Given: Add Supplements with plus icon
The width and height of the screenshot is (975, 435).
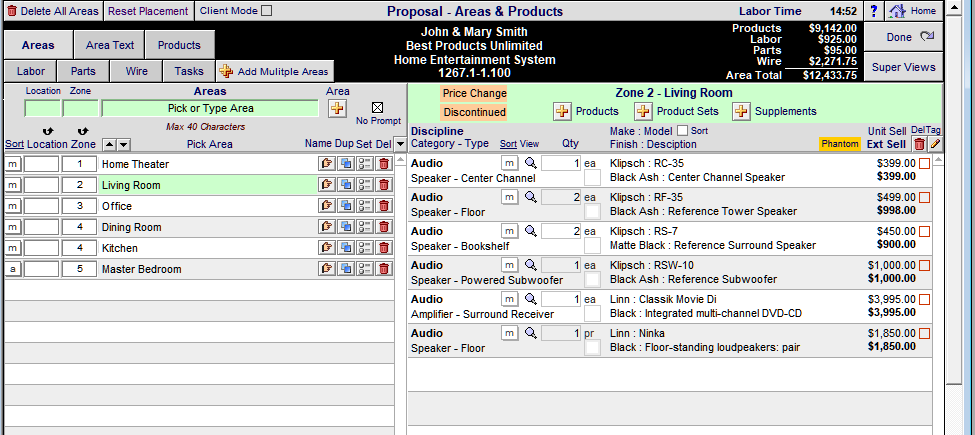Looking at the screenshot, I should click(741, 111).
